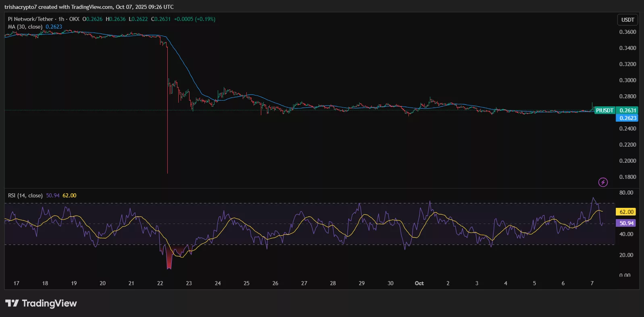Click the blue 0.2623 MA axis label
Image resolution: width=644 pixels, height=317 pixels.
(x=627, y=118)
